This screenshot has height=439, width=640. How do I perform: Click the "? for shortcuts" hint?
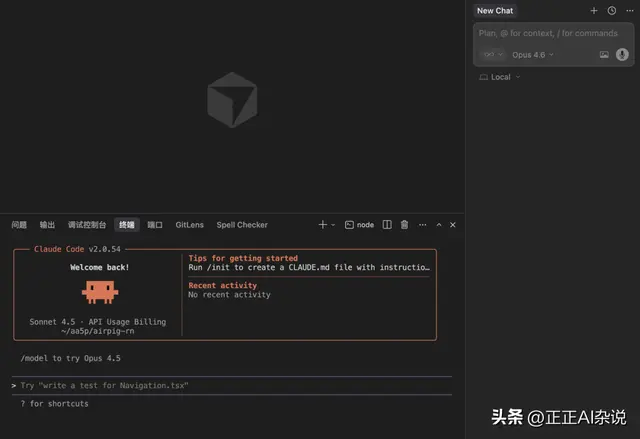(55, 404)
